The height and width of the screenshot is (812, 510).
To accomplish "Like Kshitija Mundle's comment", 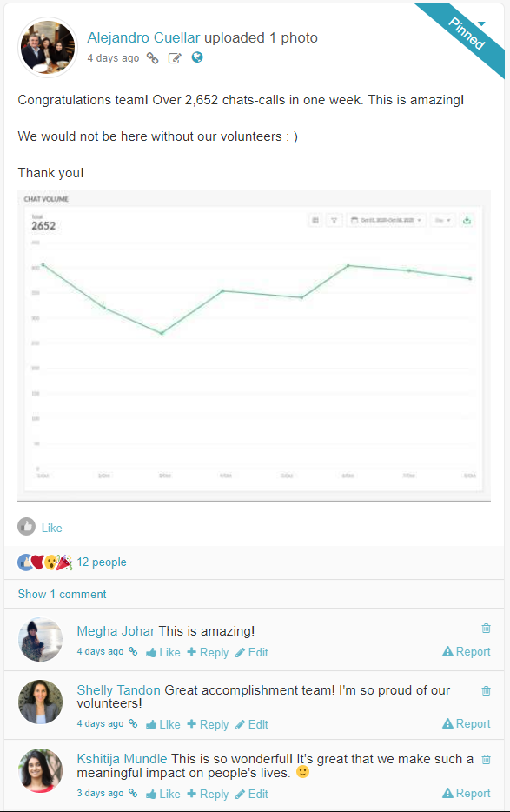I will point(163,794).
